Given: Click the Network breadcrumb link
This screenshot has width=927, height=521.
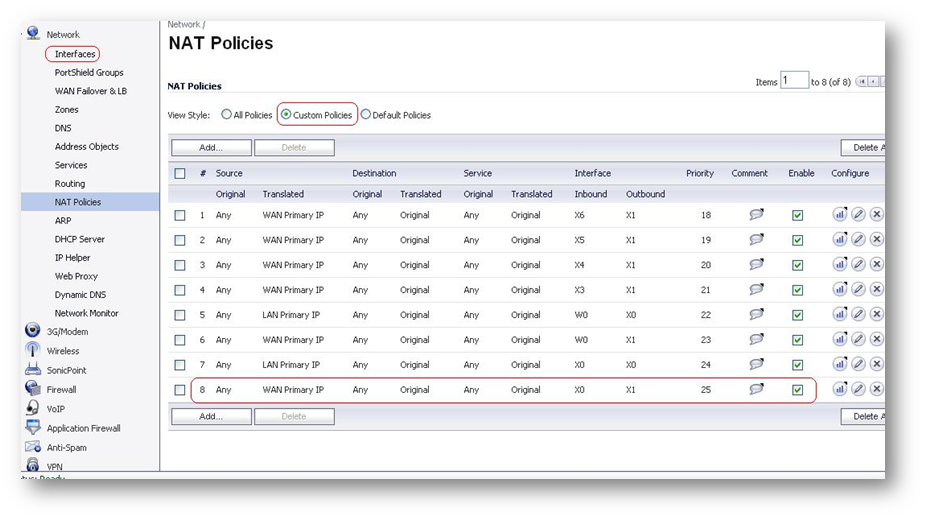Looking at the screenshot, I should click(183, 24).
